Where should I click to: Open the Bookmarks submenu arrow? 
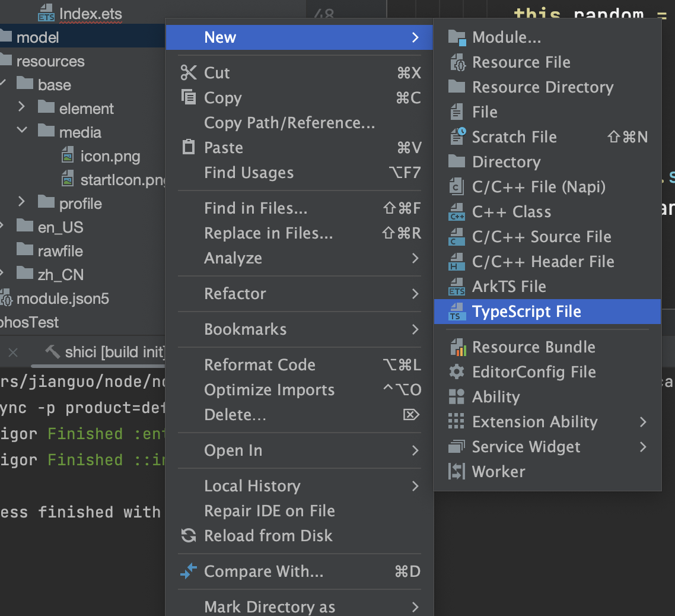[415, 329]
